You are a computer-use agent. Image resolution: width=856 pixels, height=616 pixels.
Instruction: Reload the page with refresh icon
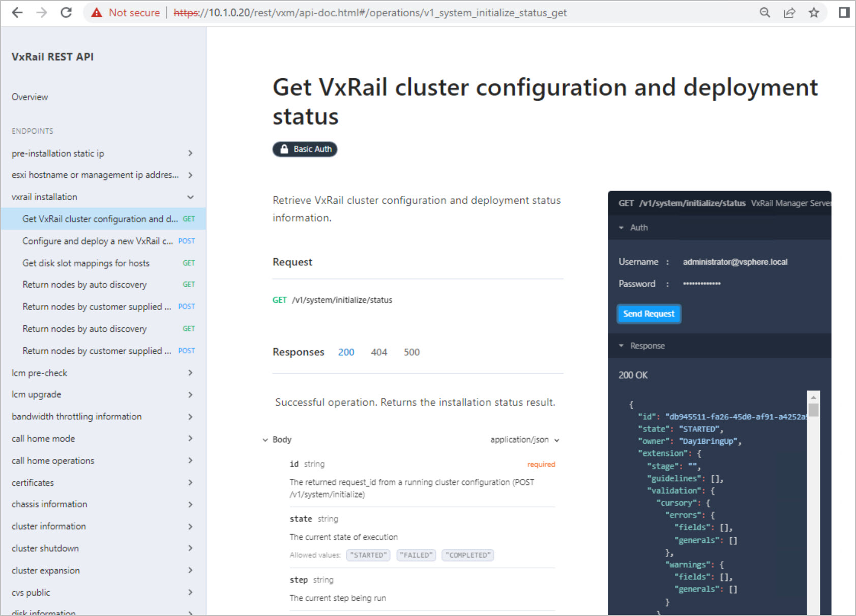(x=66, y=13)
